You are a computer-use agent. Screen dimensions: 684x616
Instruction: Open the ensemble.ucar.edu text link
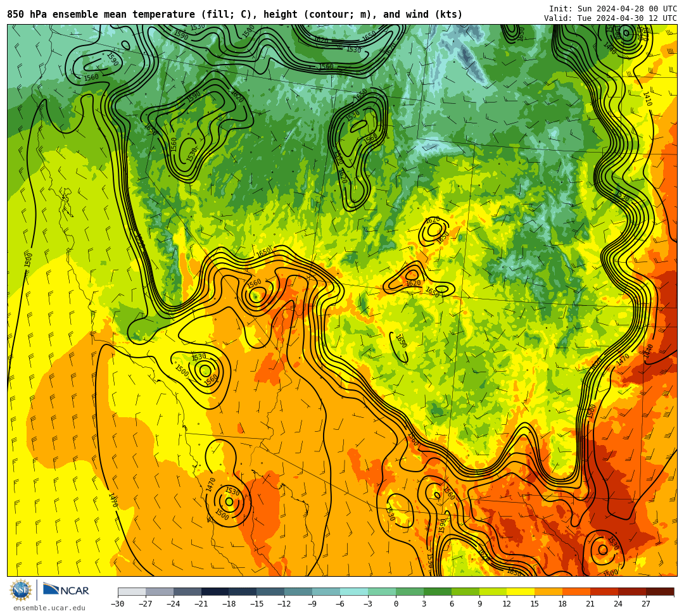[x=49, y=608]
